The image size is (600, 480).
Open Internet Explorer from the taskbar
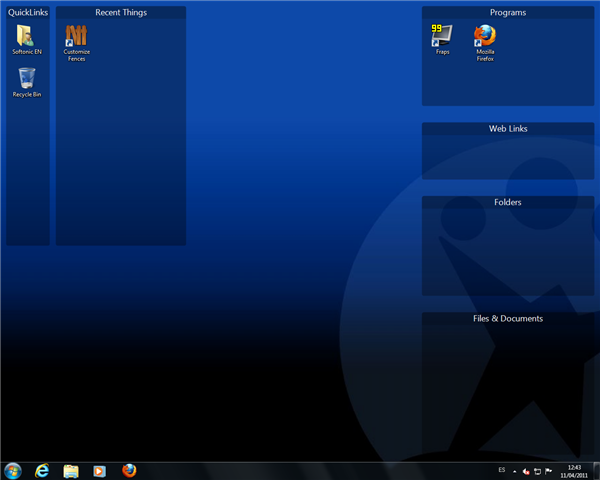42,470
